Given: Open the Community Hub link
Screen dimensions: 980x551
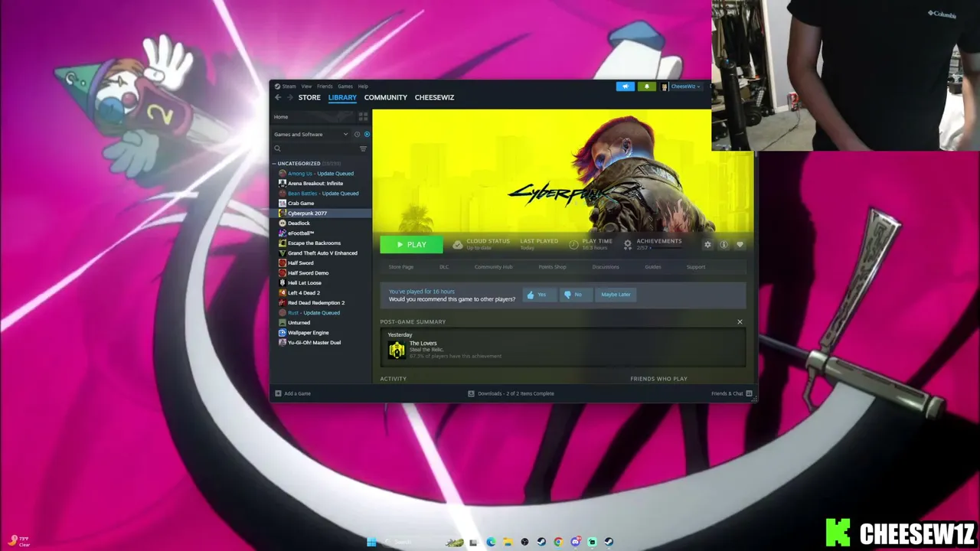Looking at the screenshot, I should coord(493,267).
